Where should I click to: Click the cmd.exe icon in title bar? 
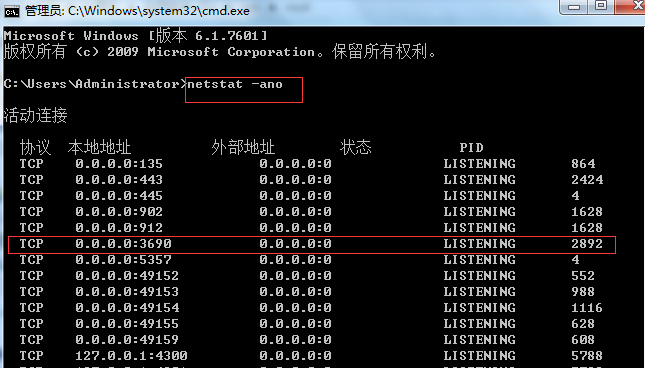pos(12,11)
